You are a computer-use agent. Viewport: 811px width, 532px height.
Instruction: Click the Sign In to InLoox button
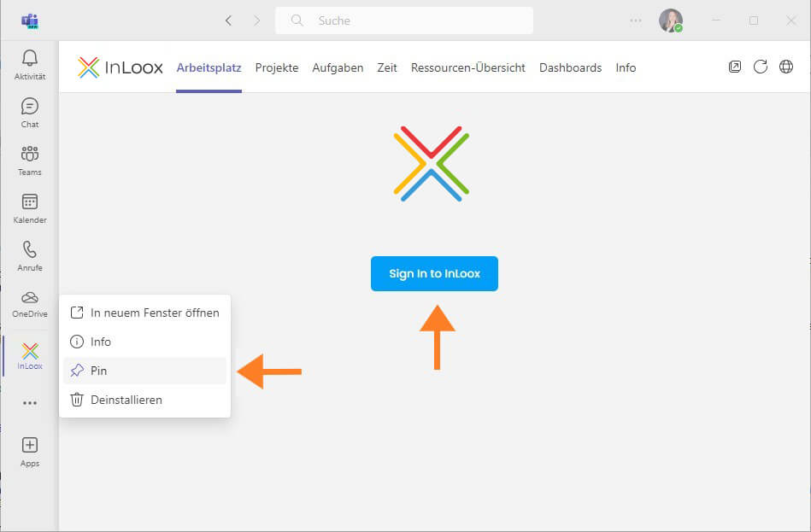(x=433, y=273)
